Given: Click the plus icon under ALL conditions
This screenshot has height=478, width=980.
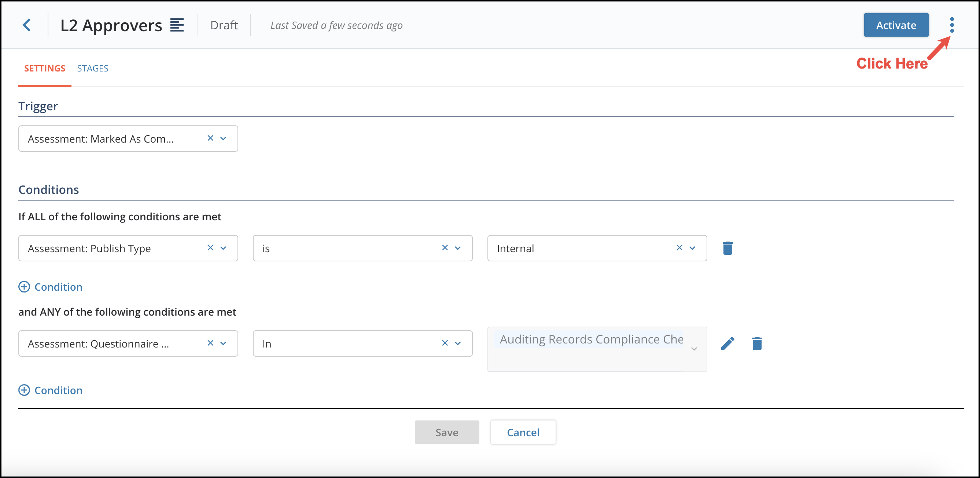Looking at the screenshot, I should pos(24,287).
